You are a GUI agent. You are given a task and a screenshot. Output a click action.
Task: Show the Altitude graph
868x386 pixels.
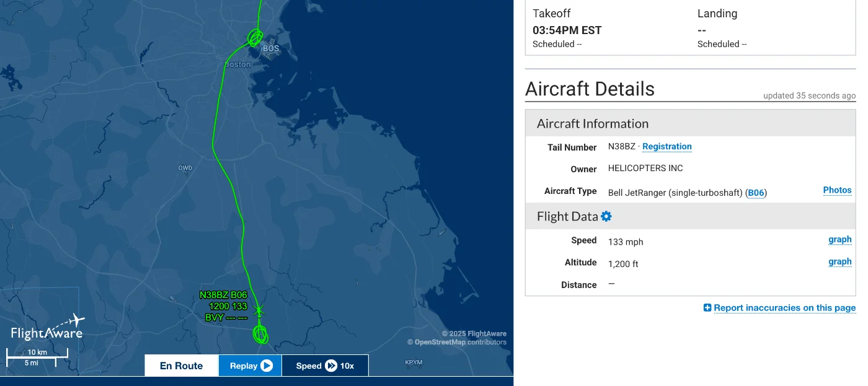839,261
